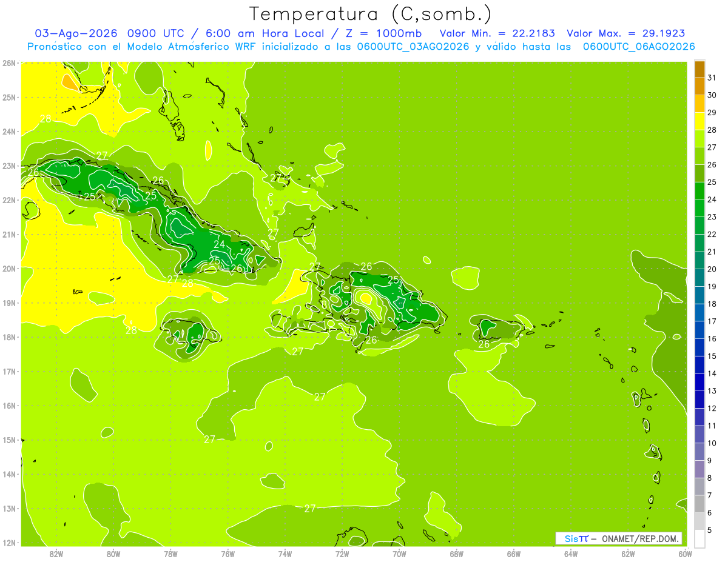The width and height of the screenshot is (728, 562).
Task: Click the number 14 on the color scale
Action: [x=712, y=373]
